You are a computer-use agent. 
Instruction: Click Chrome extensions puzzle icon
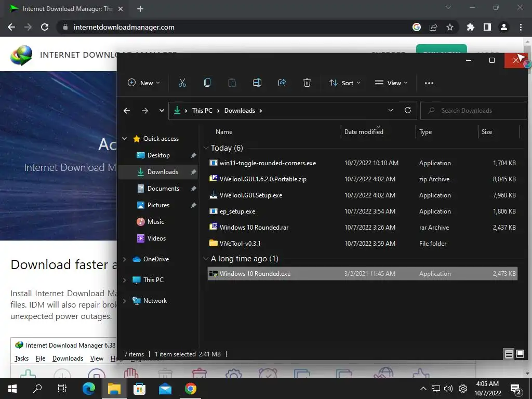[470, 27]
